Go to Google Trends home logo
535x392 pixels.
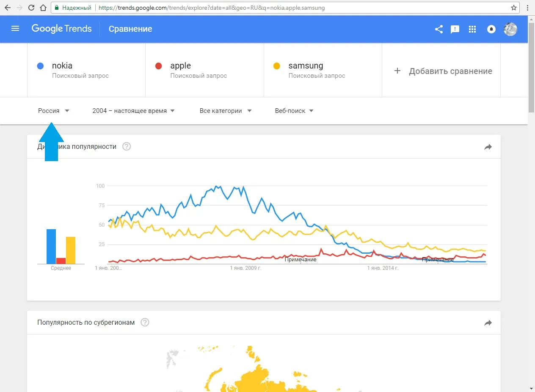(x=61, y=29)
